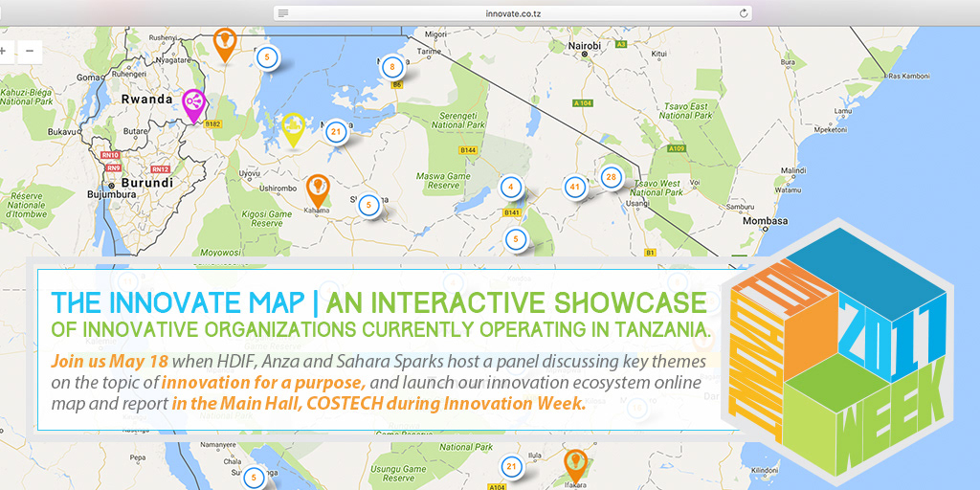This screenshot has width=980, height=490.
Task: Click the map zoom in plus button
Action: pos(3,52)
